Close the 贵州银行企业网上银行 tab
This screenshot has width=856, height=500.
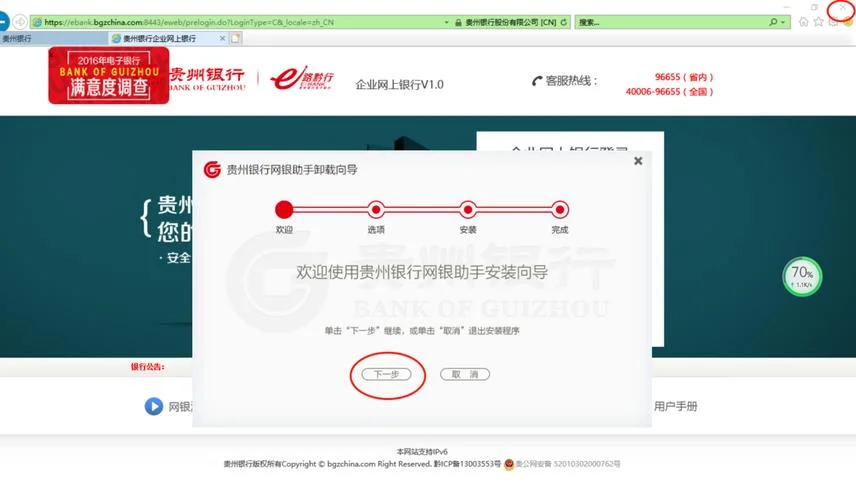[x=222, y=38]
